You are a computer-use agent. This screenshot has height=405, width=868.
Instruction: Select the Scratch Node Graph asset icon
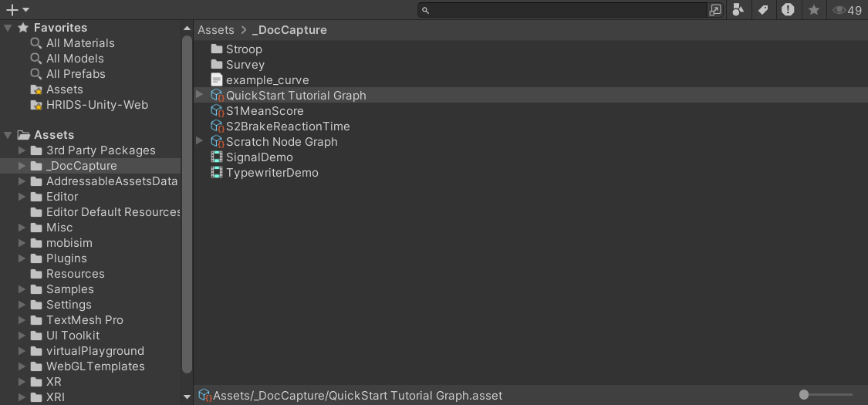click(x=218, y=142)
